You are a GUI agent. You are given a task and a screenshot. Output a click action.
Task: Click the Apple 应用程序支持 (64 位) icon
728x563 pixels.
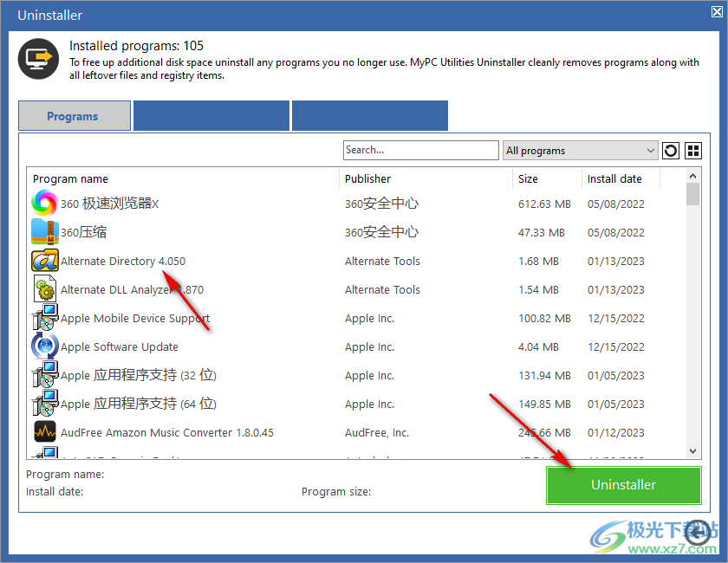point(44,404)
